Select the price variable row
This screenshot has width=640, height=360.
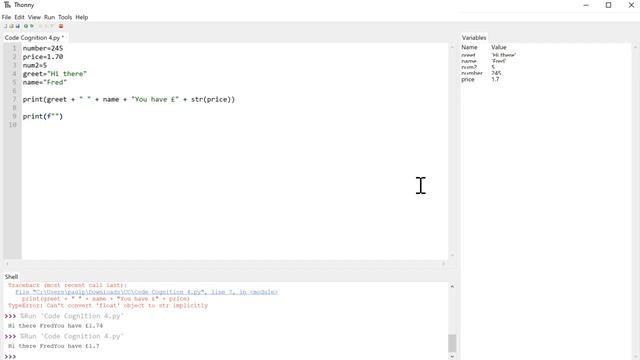545,80
